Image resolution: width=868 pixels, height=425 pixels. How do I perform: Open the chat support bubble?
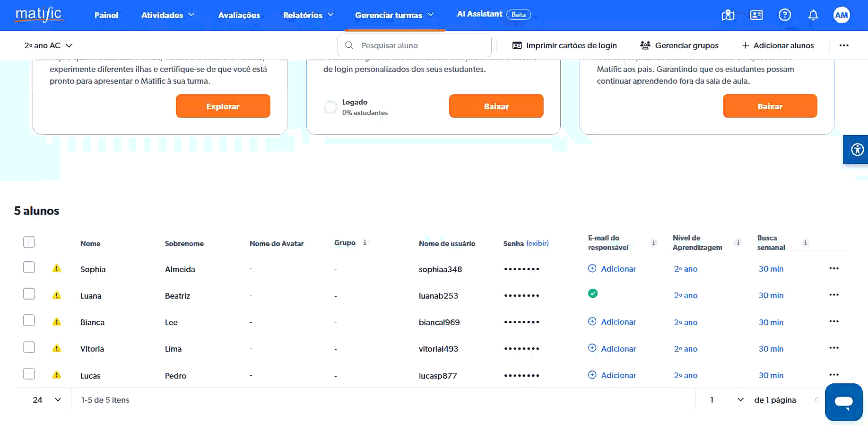[x=843, y=402]
